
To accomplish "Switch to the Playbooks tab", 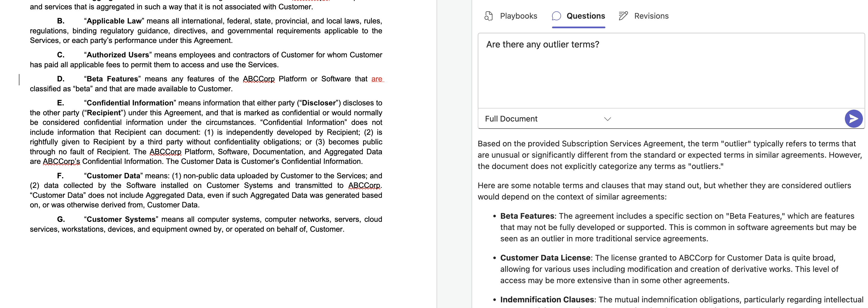I will click(x=518, y=16).
